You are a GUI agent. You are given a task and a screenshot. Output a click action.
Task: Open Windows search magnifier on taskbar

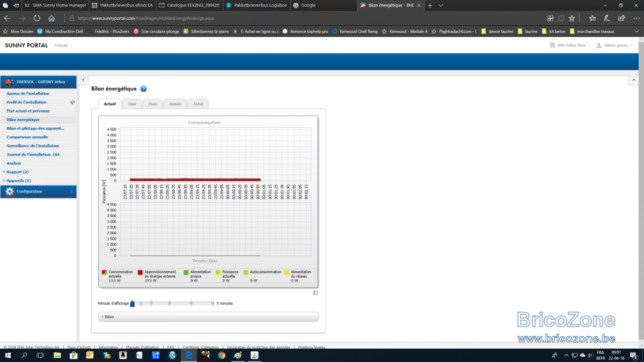pyautogui.click(x=24, y=355)
